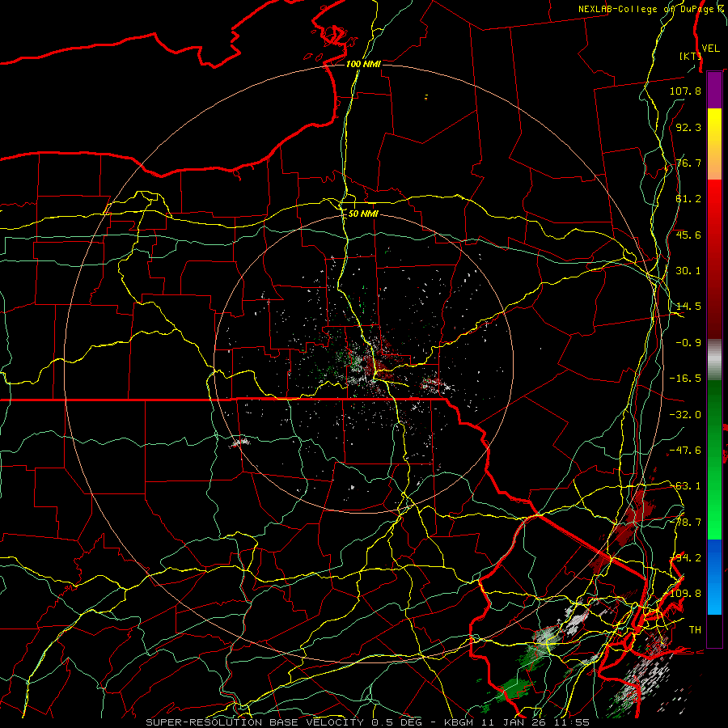The image size is (728, 728).
Task: Click the 14.5 velocity scale value
Action: click(x=688, y=307)
